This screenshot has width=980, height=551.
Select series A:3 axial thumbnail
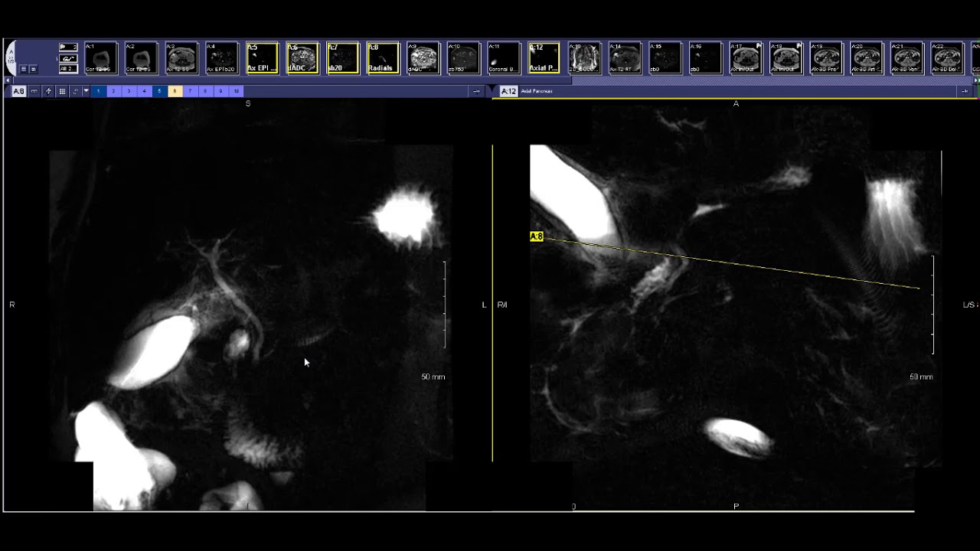[x=181, y=58]
